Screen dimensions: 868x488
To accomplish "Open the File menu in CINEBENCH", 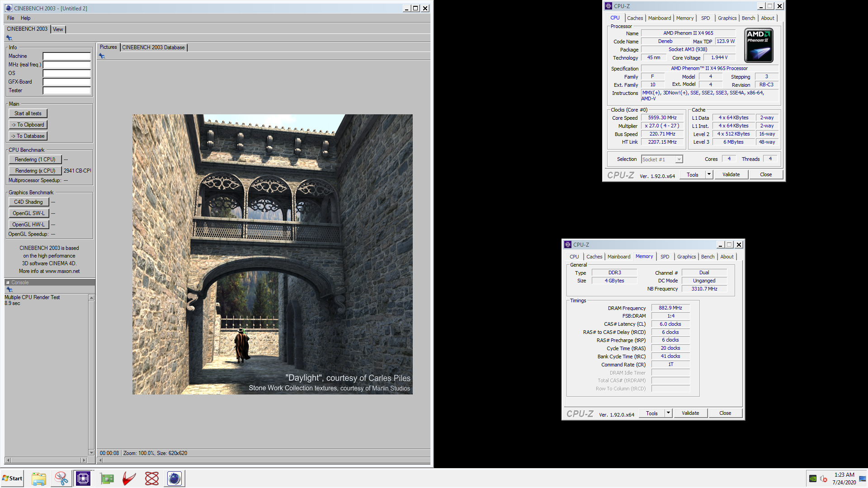I will 11,18.
